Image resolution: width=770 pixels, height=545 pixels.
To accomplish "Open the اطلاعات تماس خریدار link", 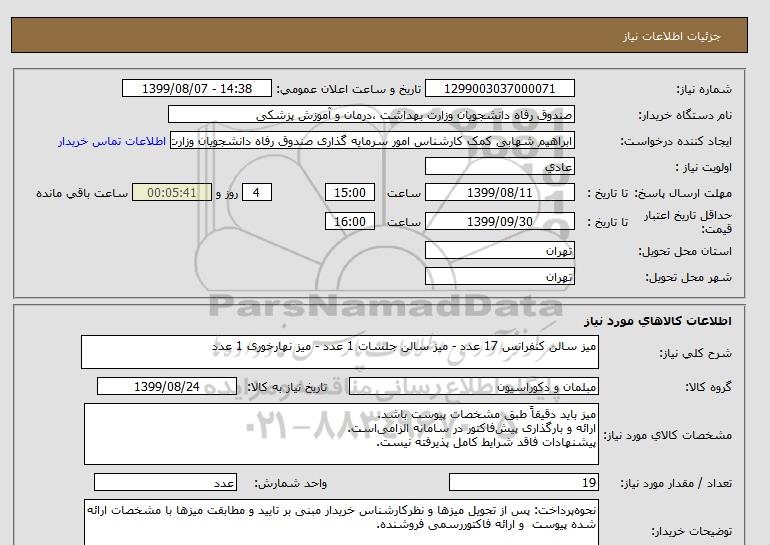I will coord(112,141).
